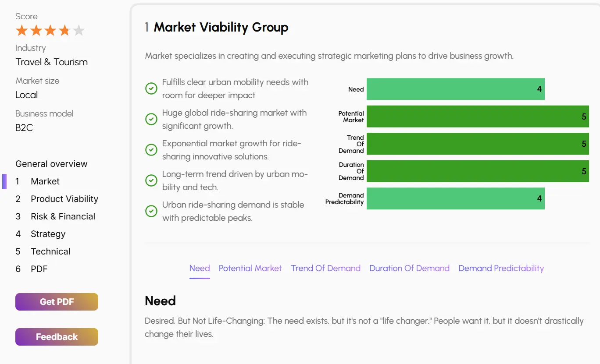Open the Risk & Financial section
The height and width of the screenshot is (364, 600).
coord(63,216)
